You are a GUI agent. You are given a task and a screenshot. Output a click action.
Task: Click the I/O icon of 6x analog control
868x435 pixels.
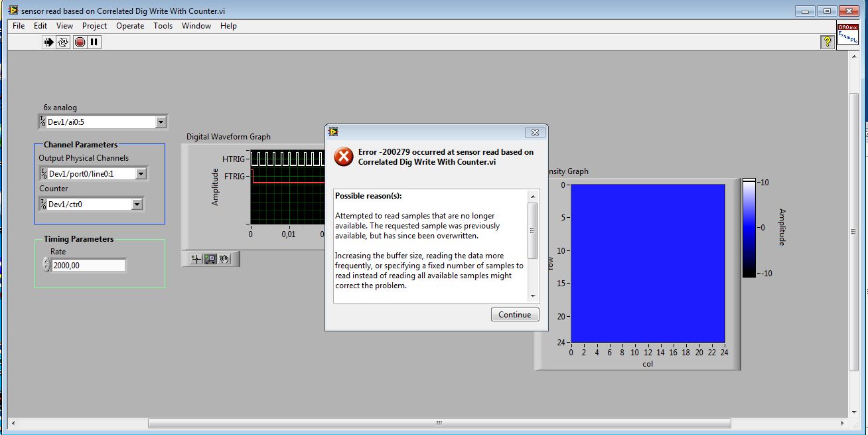tap(42, 122)
